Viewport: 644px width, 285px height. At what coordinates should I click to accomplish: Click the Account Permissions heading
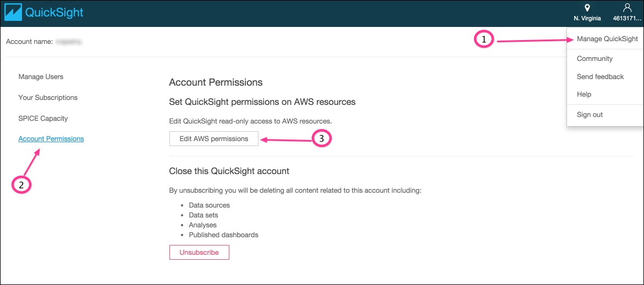click(216, 82)
